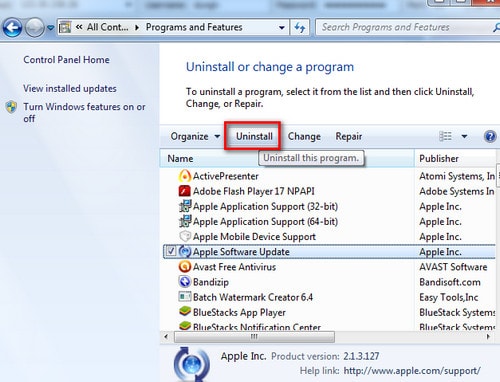Screen dimensions: 500x382
Task: Click the search magnifier icon
Action: coord(496,28)
